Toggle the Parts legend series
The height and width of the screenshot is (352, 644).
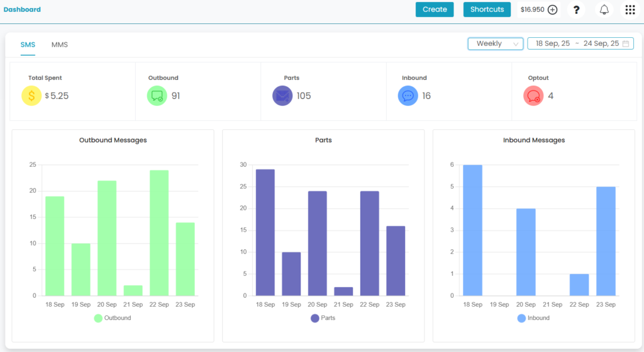click(x=323, y=318)
